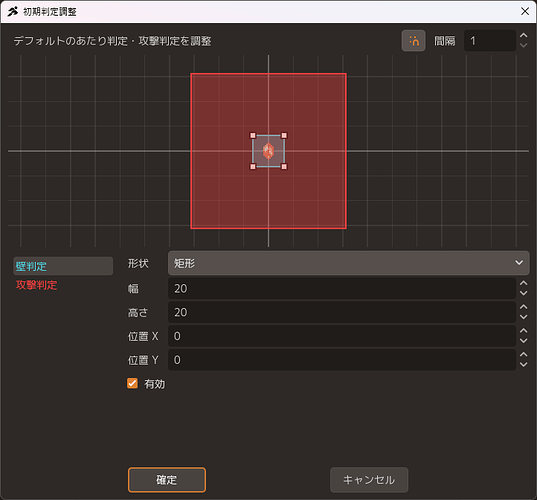The image size is (537, 500).
Task: Uncheck the 有効 checkbox
Action: tap(132, 383)
